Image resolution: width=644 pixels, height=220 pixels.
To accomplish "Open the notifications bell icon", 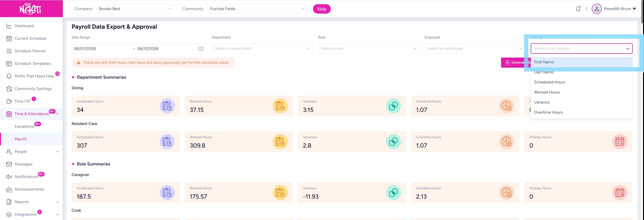I will [x=578, y=9].
